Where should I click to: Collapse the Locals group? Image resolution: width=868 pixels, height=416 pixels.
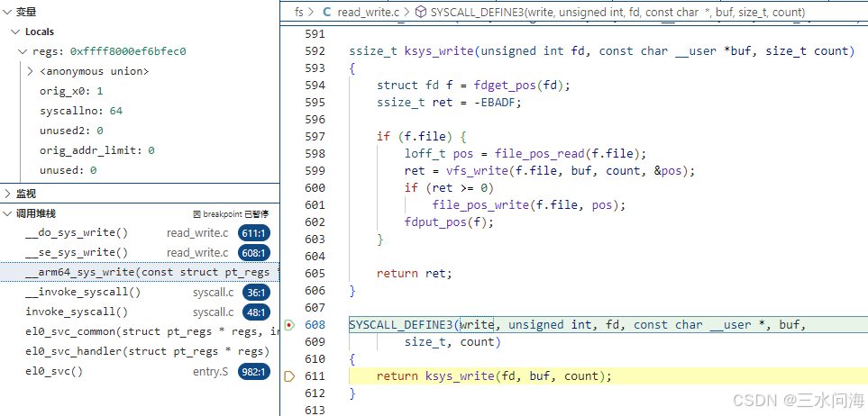15,32
